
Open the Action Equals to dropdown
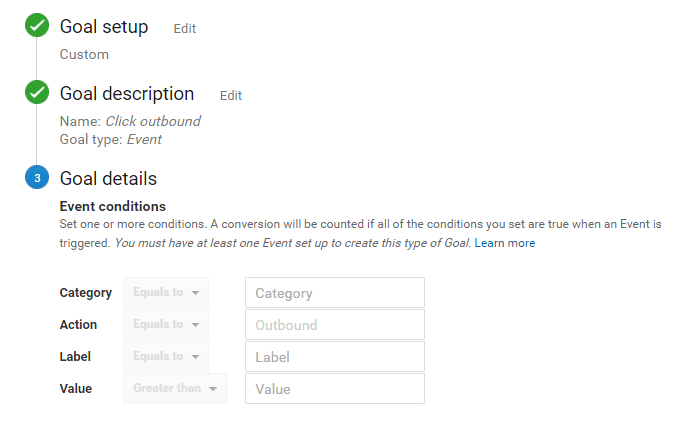coord(166,324)
